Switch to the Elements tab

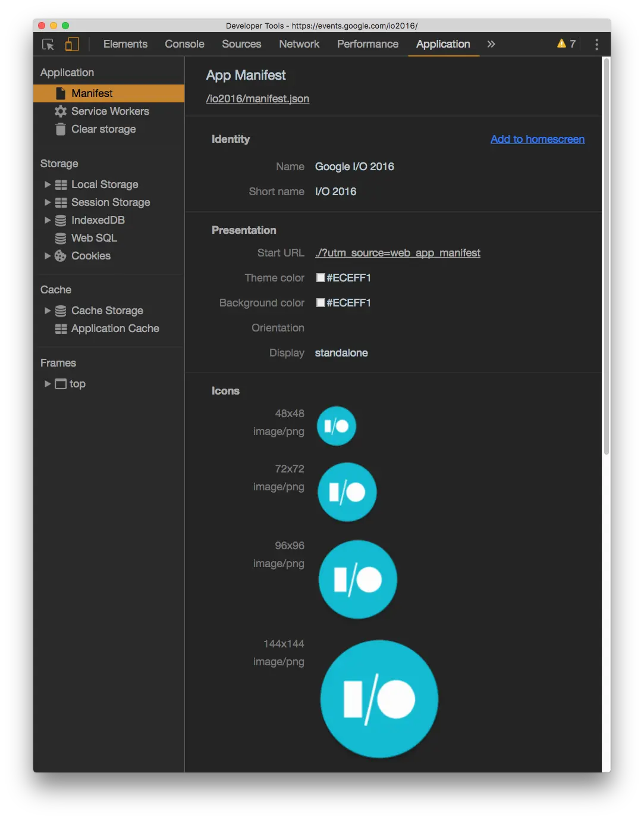coord(125,44)
